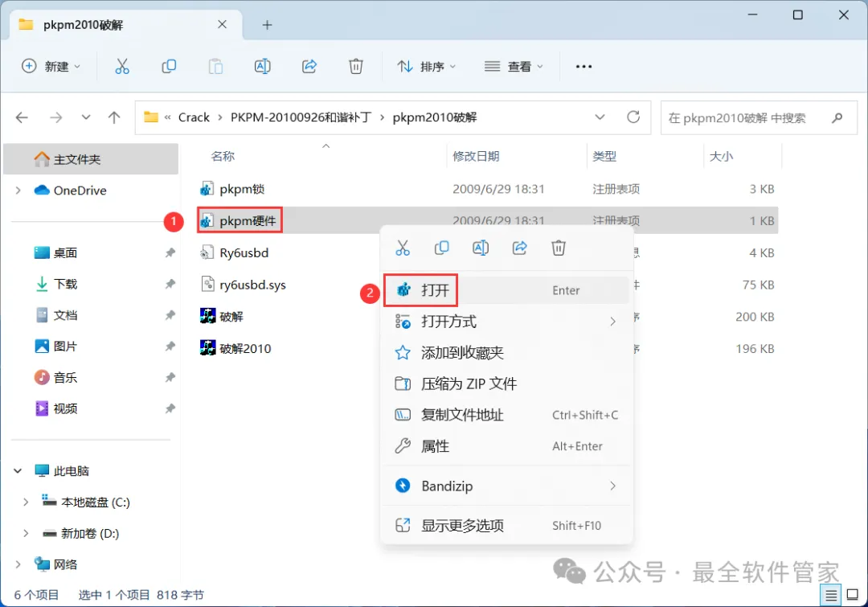This screenshot has width=868, height=607.
Task: Collapse the 此电脑 tree node
Action: (x=18, y=471)
